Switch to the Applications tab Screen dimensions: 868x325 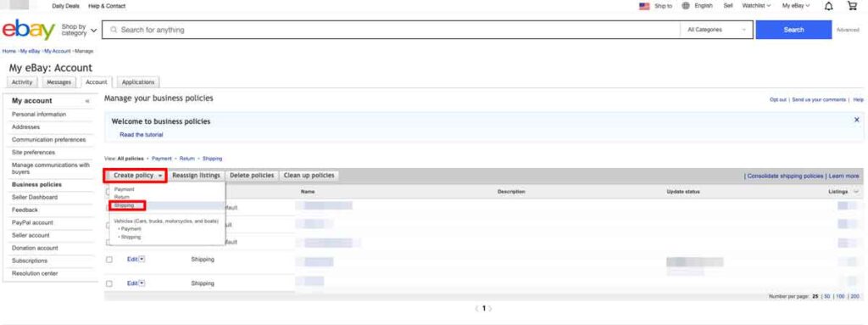pos(138,82)
